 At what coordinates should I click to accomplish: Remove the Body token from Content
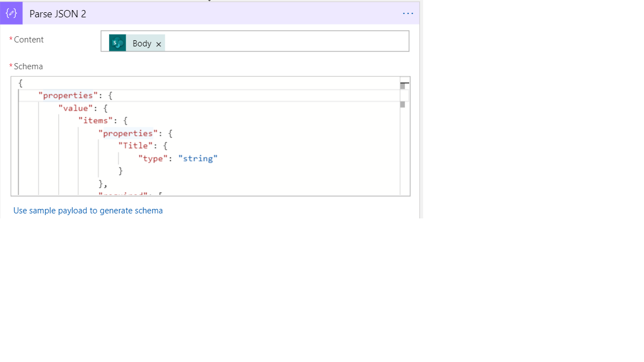click(159, 43)
